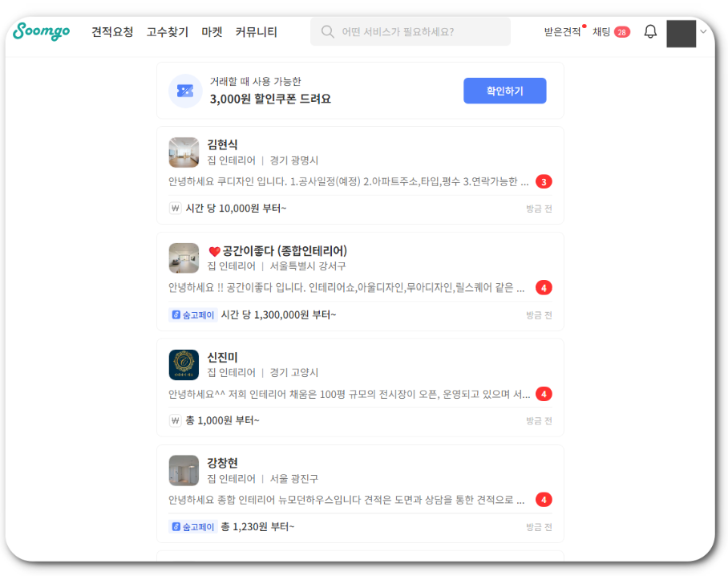Focus the 어떤 서비스가 필요하세요 search field
Viewport: 728px width, 576px height.
click(411, 31)
